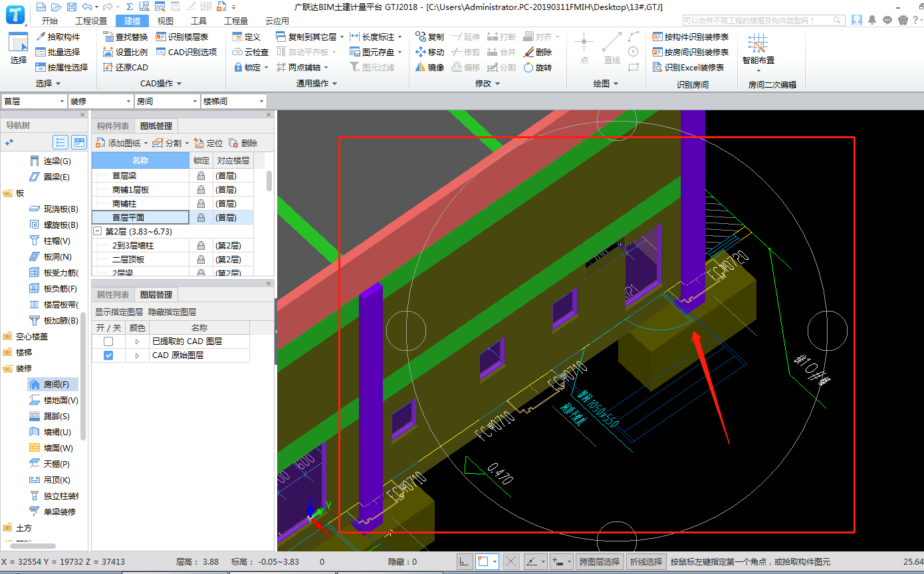Toggle lock for 首层梁 drawing
Screen dimensions: 924x574
[201, 176]
